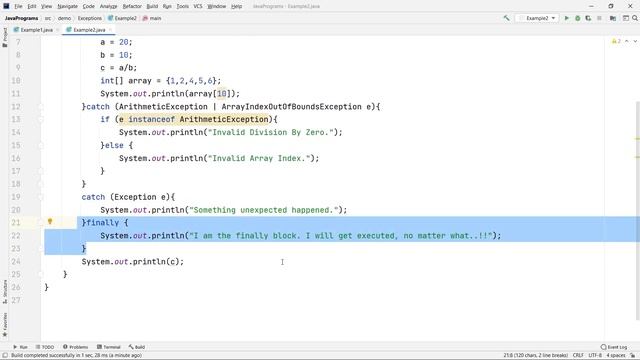Image resolution: width=640 pixels, height=360 pixels.
Task: Click the ArithmeticException text on line 13
Action: click(224, 119)
